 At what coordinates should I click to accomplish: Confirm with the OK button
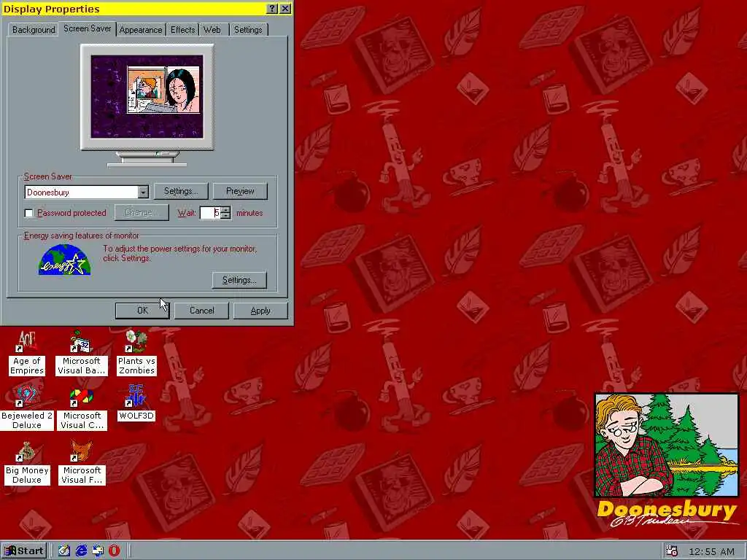[x=142, y=311]
